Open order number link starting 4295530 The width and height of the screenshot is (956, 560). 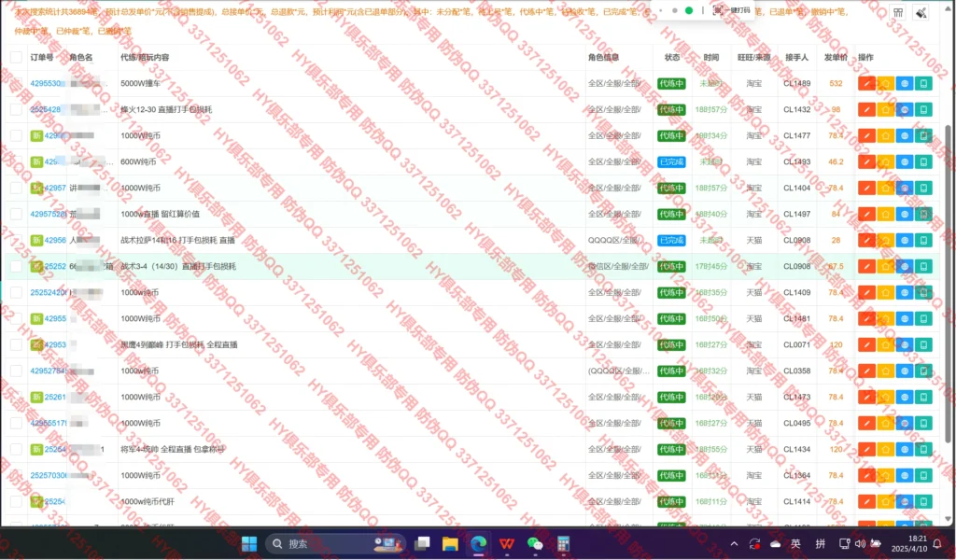(x=46, y=83)
